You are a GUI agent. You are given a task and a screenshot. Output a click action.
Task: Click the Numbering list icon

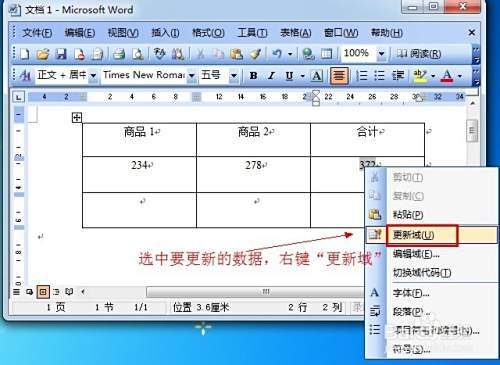[361, 76]
